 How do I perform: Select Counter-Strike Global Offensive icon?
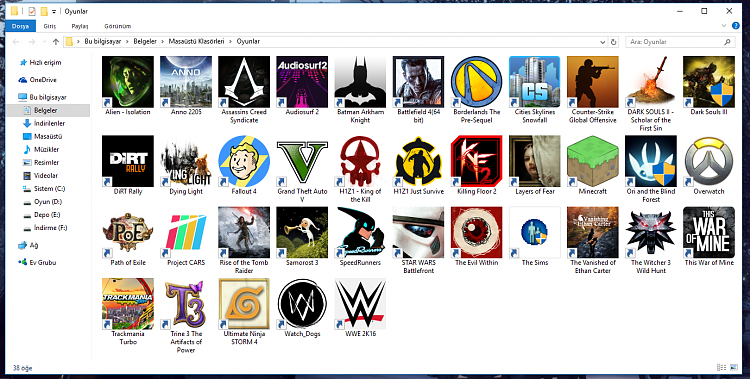point(593,82)
